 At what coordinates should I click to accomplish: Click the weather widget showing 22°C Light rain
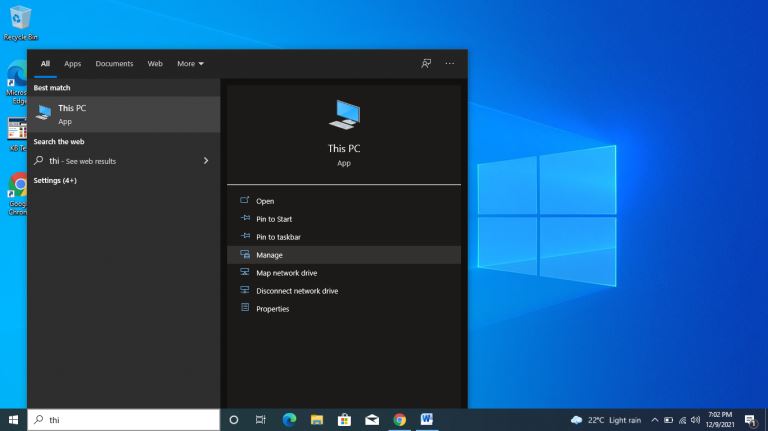click(x=606, y=420)
